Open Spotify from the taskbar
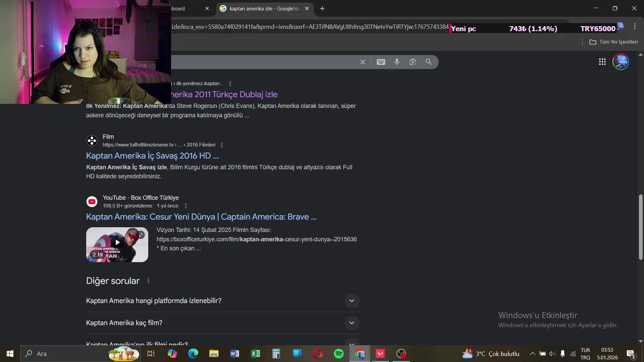Screen dimensions: 644x362 (339, 353)
